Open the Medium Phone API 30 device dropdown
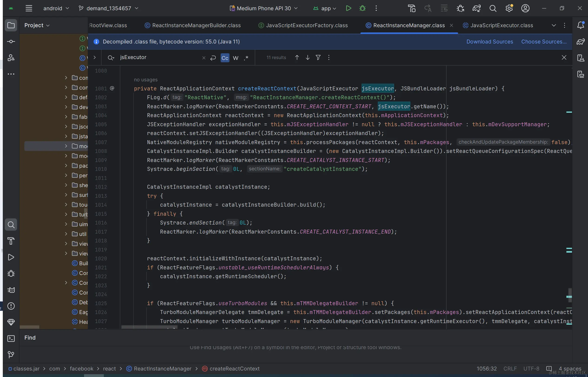This screenshot has width=588, height=377. point(264,8)
